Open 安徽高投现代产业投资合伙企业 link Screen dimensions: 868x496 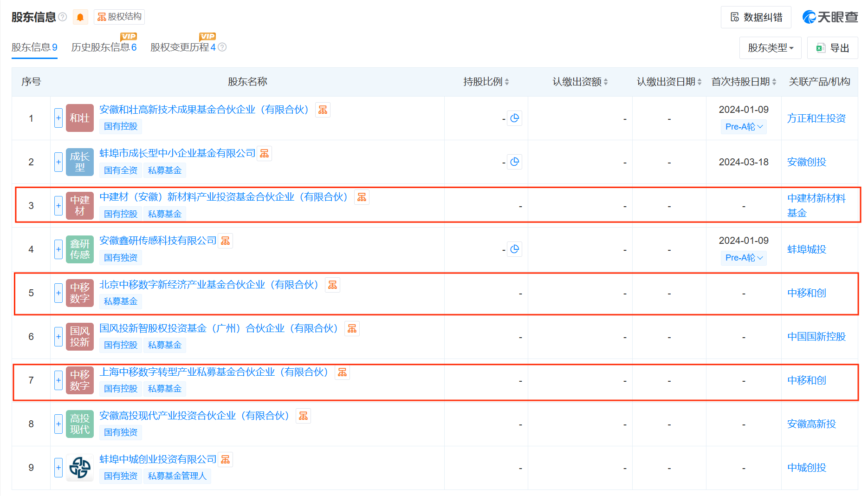194,416
